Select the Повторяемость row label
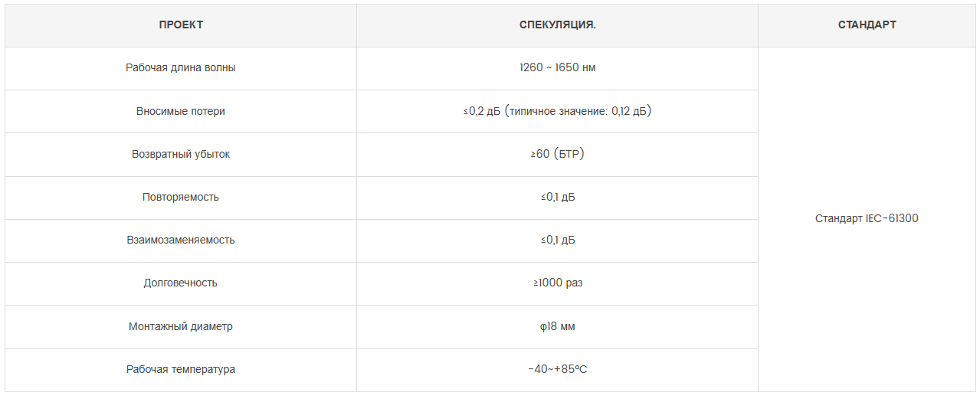 (x=181, y=197)
